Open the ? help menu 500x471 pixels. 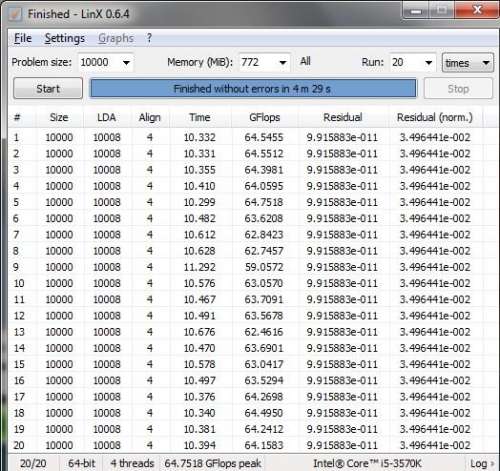(x=149, y=38)
